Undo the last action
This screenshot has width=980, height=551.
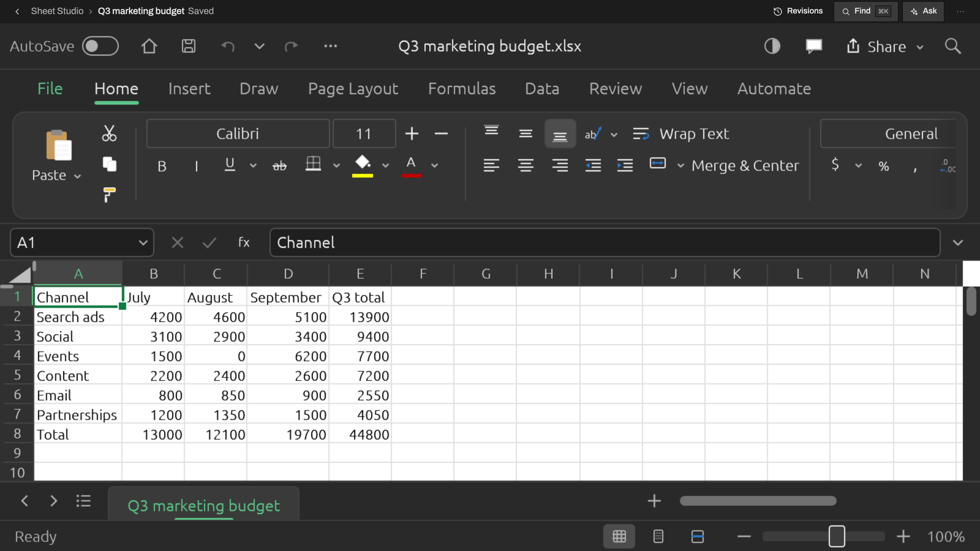(228, 47)
